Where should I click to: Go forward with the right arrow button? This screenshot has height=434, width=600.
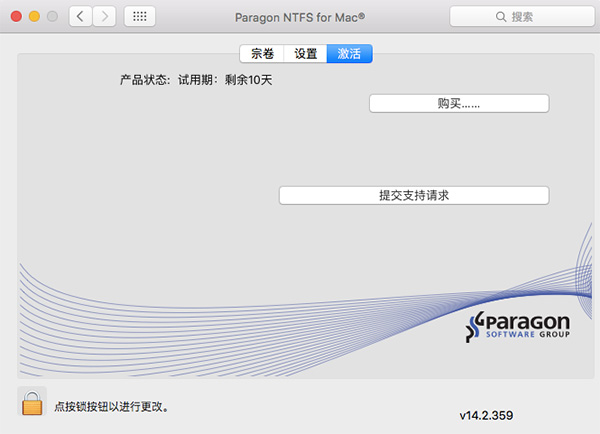[104, 16]
